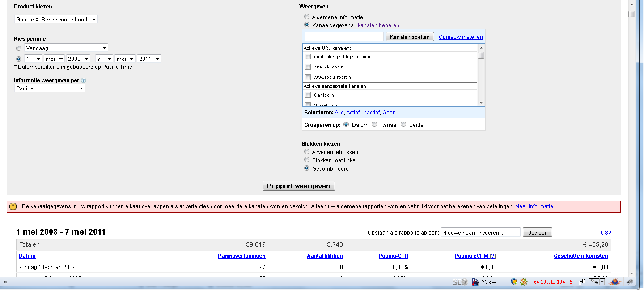Viewport: 644px width, 290px height.
Task: Group by Beide radio button
Action: click(x=403, y=125)
